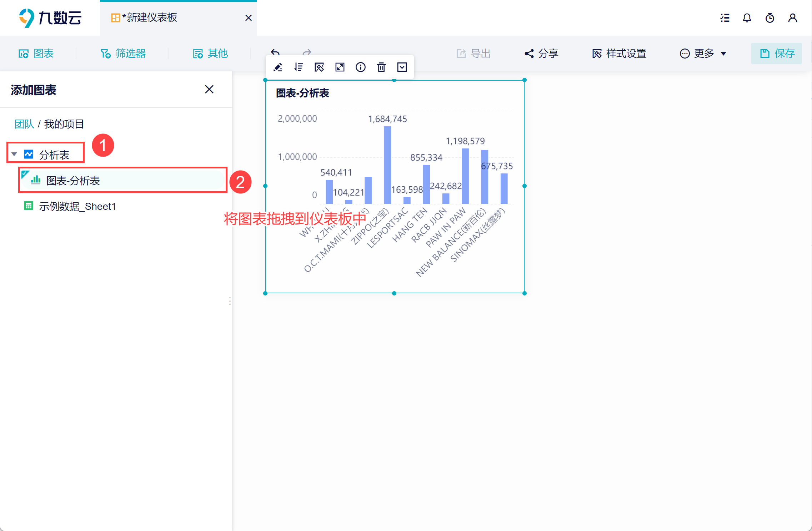Click the 我的项目 breadcrumb
The height and width of the screenshot is (531, 812).
(x=64, y=124)
